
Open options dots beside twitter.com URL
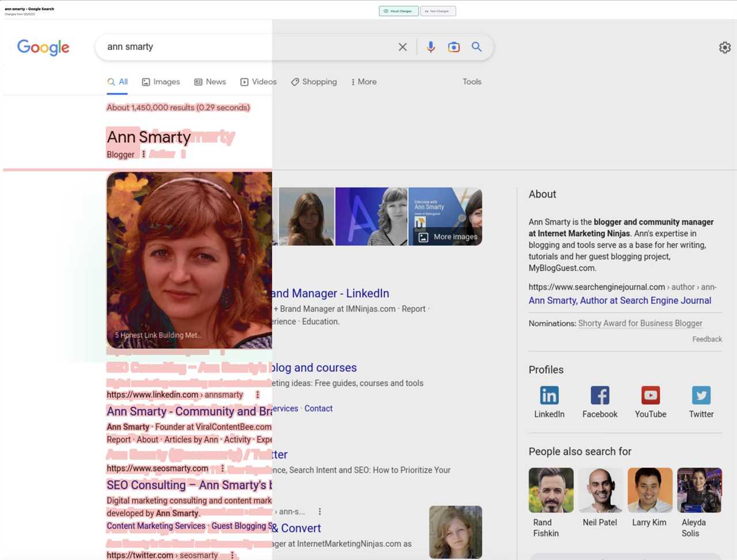232,555
